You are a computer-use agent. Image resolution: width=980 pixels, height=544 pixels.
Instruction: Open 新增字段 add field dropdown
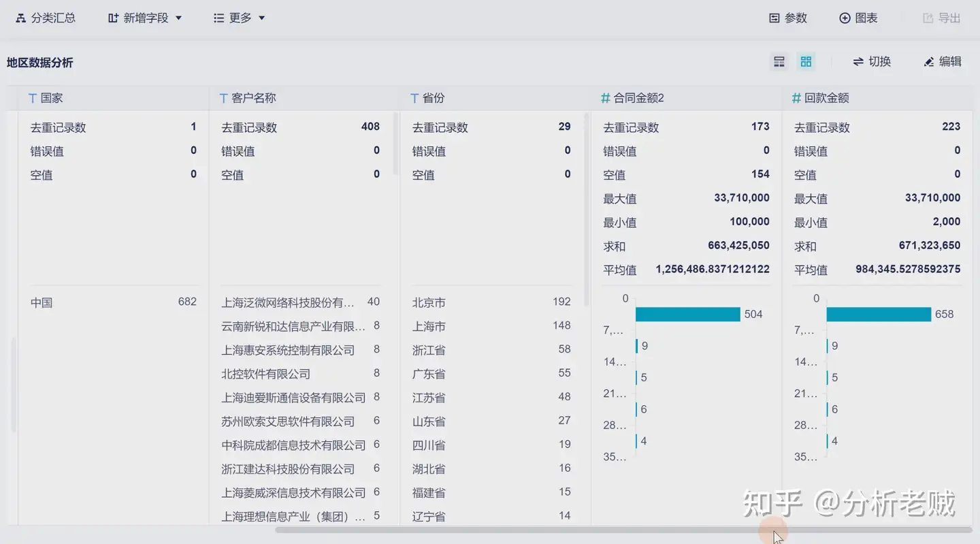[145, 18]
